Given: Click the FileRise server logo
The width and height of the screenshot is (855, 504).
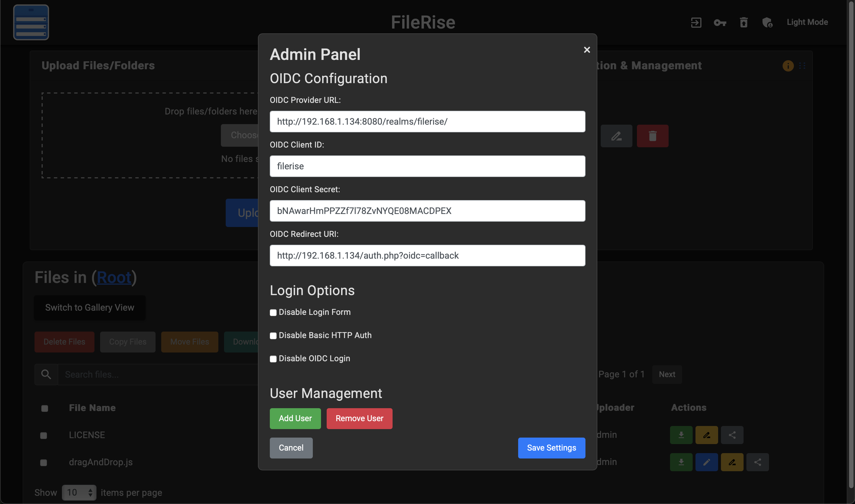Looking at the screenshot, I should (31, 22).
